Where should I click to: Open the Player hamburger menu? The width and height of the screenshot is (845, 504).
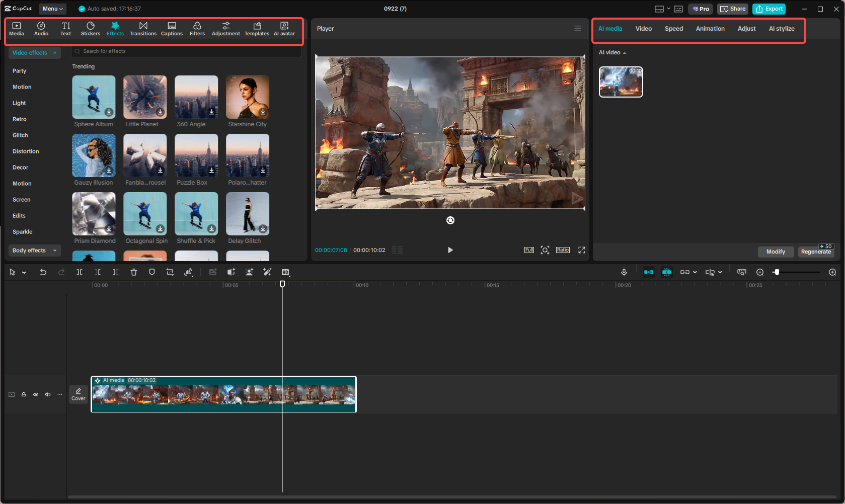pyautogui.click(x=578, y=29)
